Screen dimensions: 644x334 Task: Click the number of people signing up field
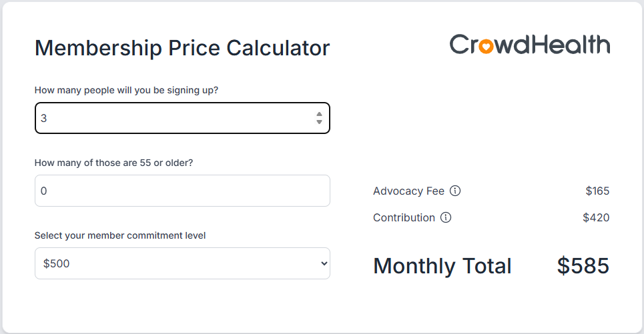click(x=174, y=118)
